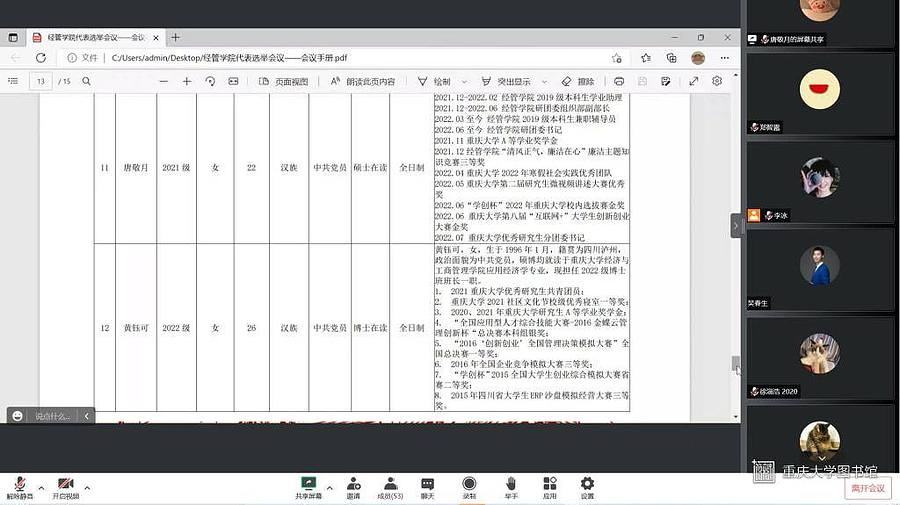Select 徐瑞浩 2020 participant tile
900x505 pixels.
click(x=820, y=359)
